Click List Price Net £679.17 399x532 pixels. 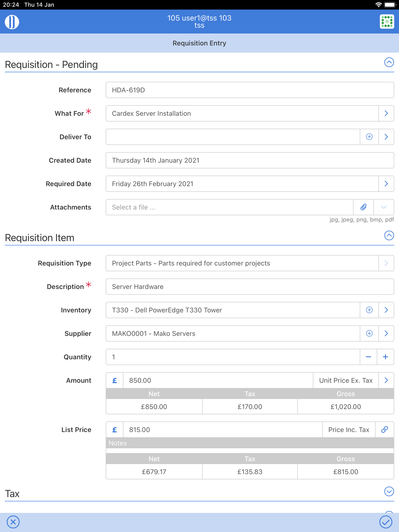tap(154, 472)
